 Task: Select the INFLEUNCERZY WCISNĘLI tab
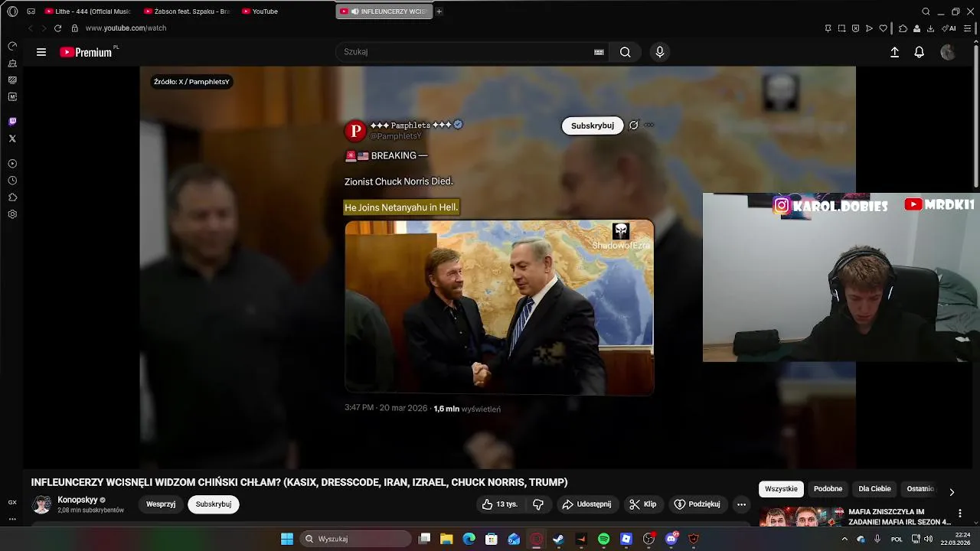[384, 11]
